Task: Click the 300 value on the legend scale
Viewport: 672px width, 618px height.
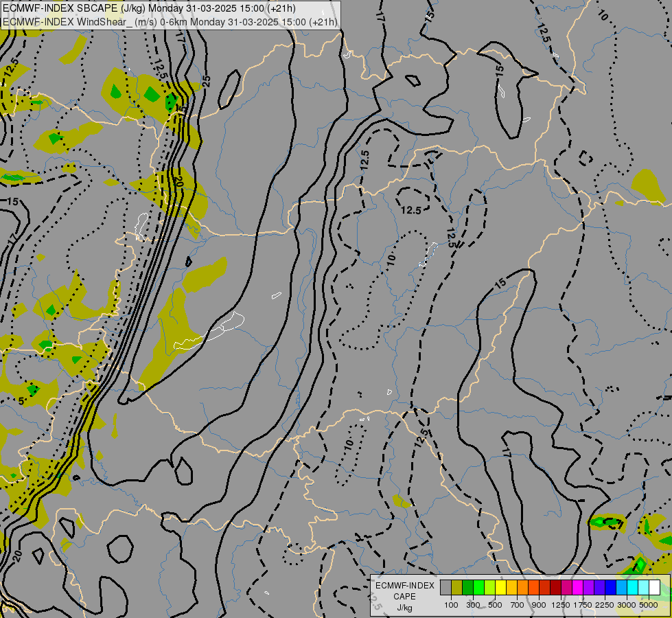Action: pos(473,605)
